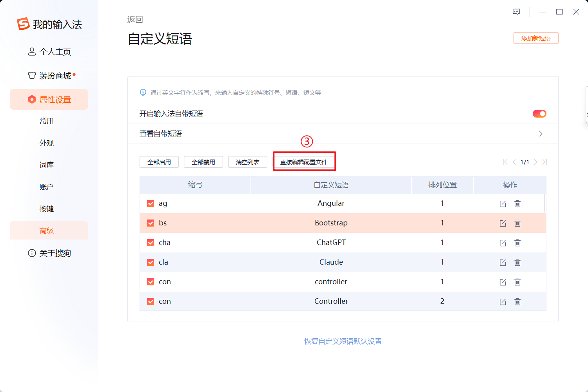The image size is (588, 392).
Task: Click the 自定义短语 column header
Action: pyautogui.click(x=331, y=185)
